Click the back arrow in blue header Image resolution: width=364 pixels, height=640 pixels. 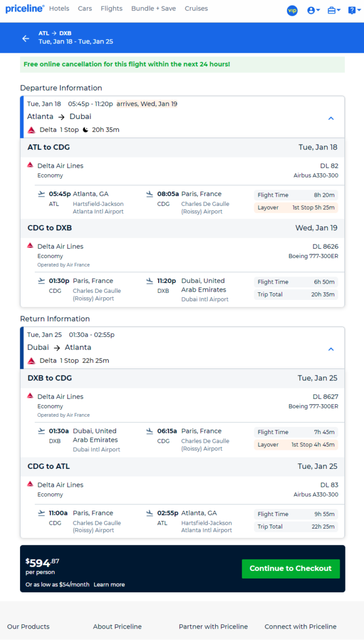[26, 39]
